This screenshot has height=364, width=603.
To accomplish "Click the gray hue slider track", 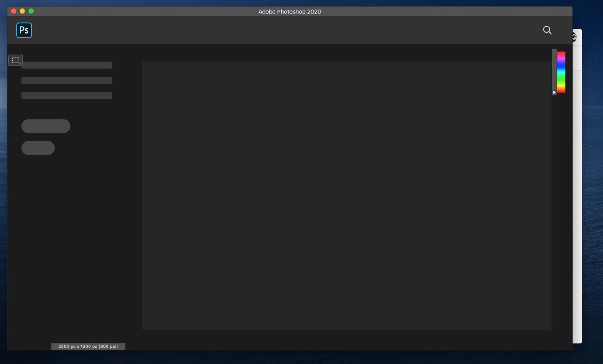I will [x=554, y=71].
